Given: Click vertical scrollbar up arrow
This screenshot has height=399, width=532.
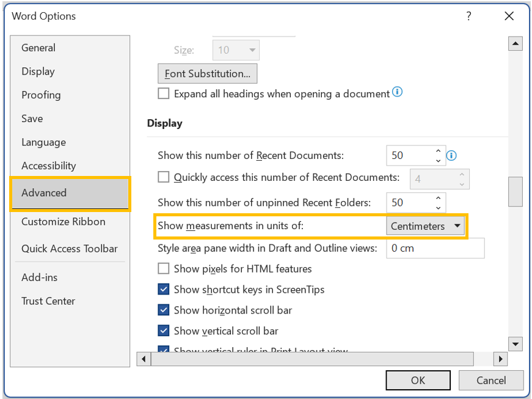Looking at the screenshot, I should 516,44.
